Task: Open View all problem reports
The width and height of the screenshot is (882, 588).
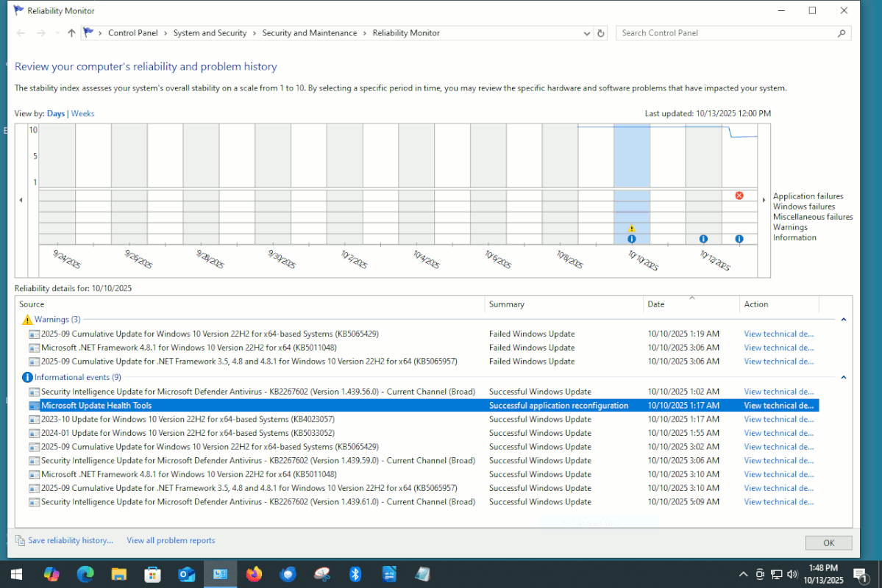Action: pos(171,540)
